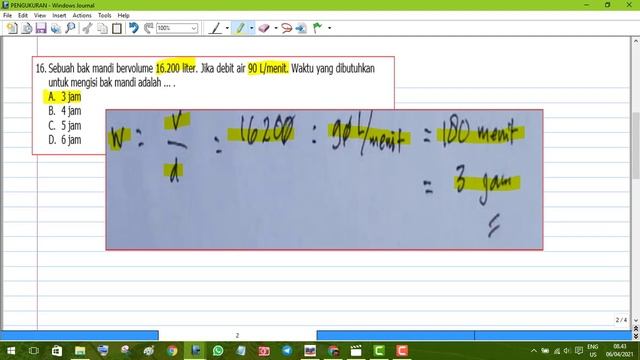Select the Pen tool
640x360 pixels.
coord(216,28)
